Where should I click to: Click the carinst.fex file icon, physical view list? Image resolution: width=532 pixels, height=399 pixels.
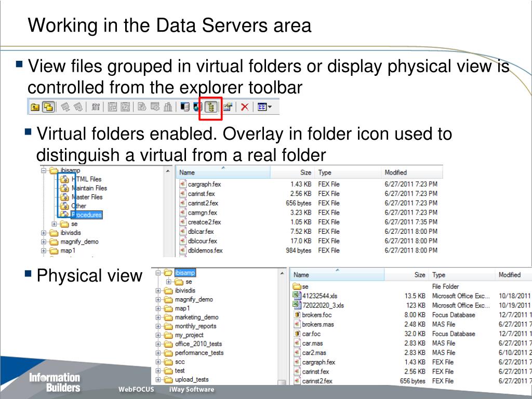tap(297, 371)
